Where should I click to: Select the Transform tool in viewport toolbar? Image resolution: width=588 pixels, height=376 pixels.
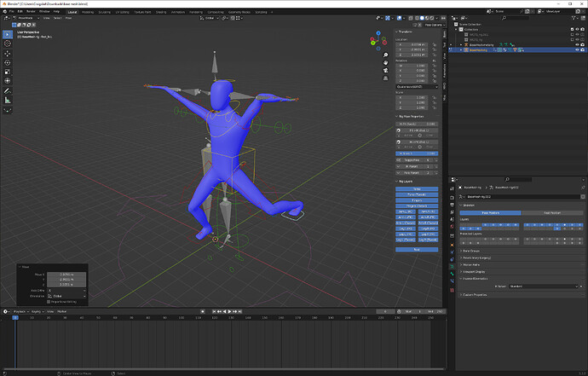[x=8, y=81]
